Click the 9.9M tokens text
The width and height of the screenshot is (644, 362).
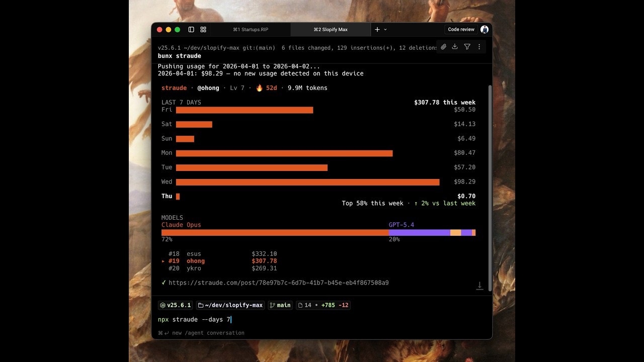coord(307,88)
